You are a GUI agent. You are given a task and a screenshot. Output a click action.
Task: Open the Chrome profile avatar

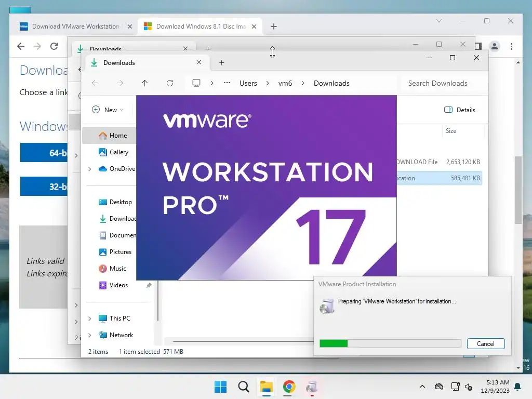(x=495, y=46)
